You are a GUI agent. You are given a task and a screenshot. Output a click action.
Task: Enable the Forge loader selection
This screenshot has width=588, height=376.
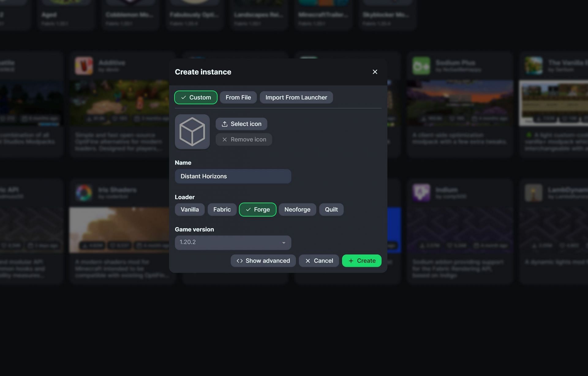point(257,209)
